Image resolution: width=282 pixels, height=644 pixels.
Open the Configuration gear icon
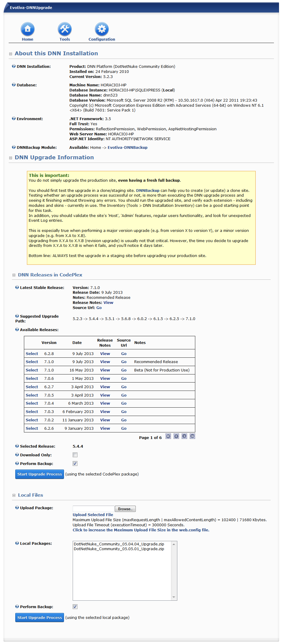pos(102,29)
